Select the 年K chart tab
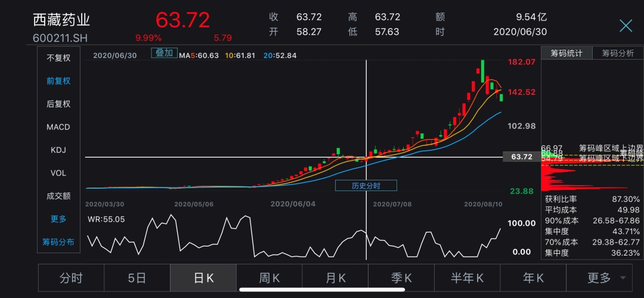This screenshot has width=644, height=298. click(533, 278)
